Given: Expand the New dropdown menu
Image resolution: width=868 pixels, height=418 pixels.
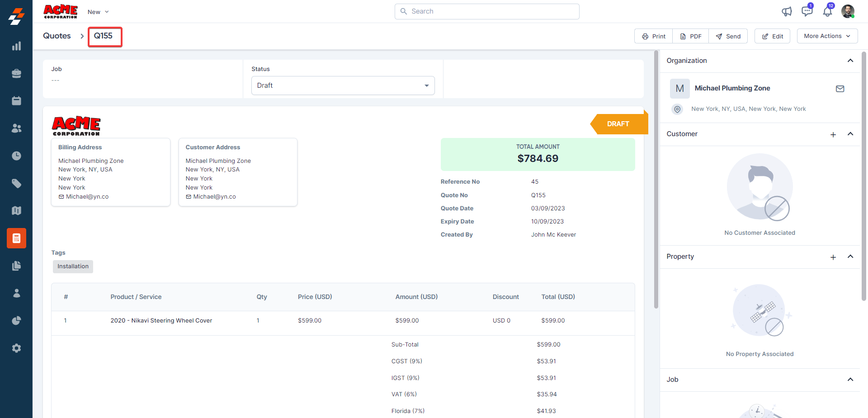Looking at the screenshot, I should click(x=98, y=12).
